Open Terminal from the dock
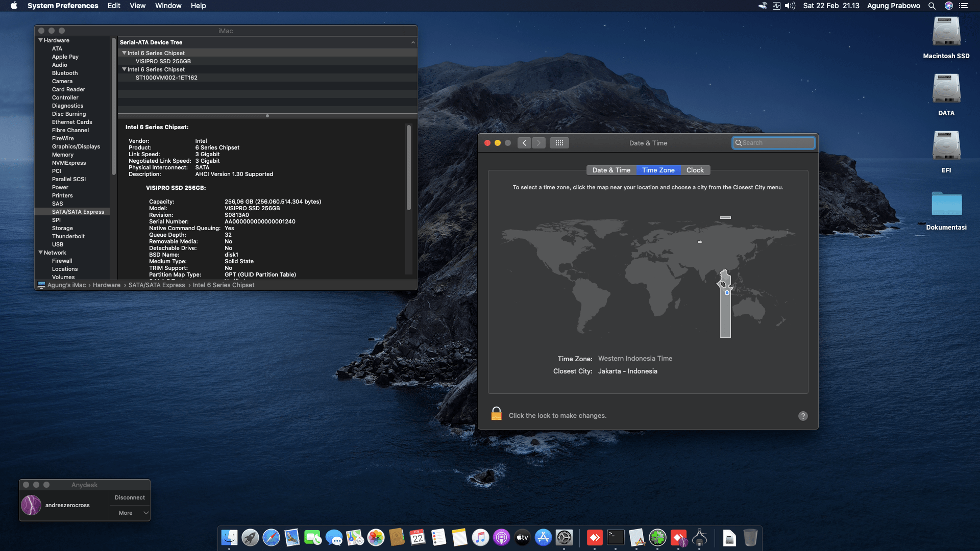Image resolution: width=980 pixels, height=551 pixels. click(616, 537)
